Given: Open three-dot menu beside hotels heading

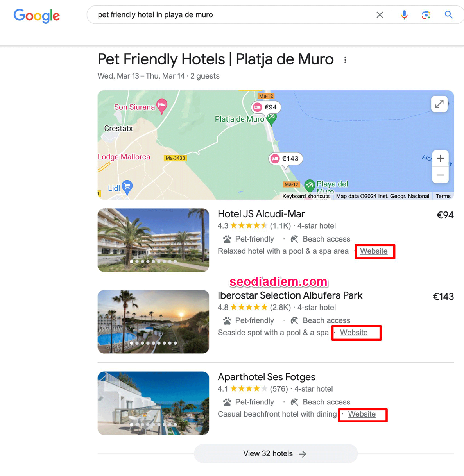Looking at the screenshot, I should (345, 60).
